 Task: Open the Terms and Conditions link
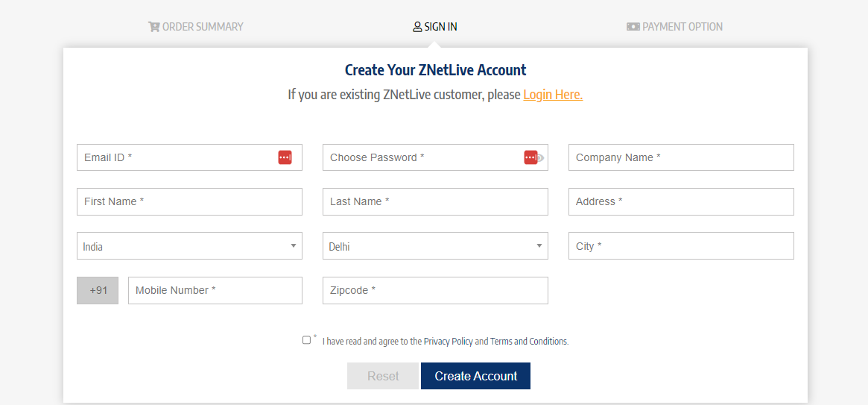528,342
